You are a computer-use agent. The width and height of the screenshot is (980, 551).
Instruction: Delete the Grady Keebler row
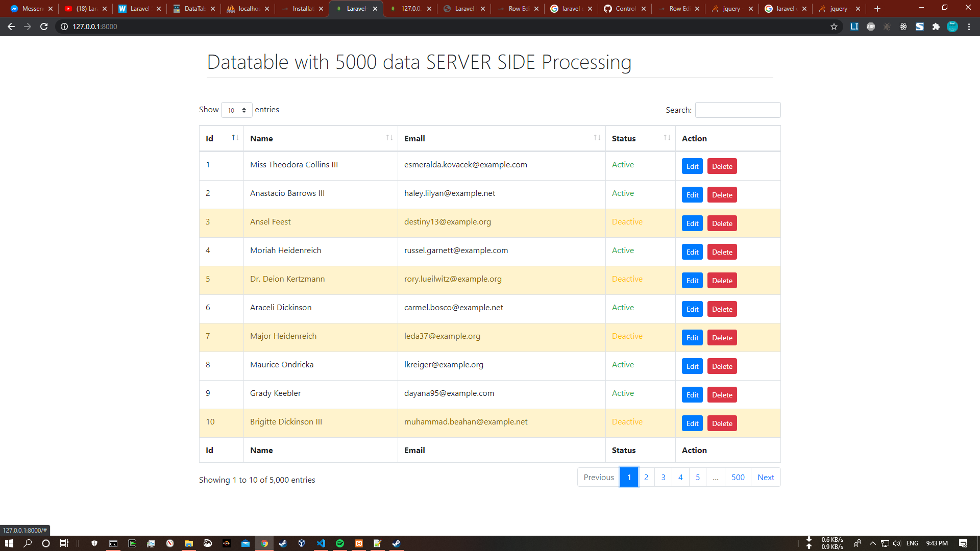[x=722, y=395]
